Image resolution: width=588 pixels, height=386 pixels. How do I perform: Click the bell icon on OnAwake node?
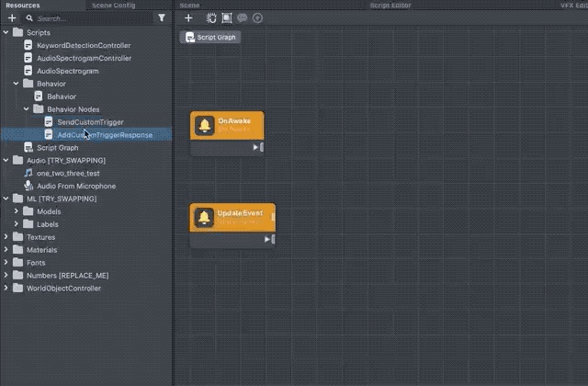pos(205,125)
